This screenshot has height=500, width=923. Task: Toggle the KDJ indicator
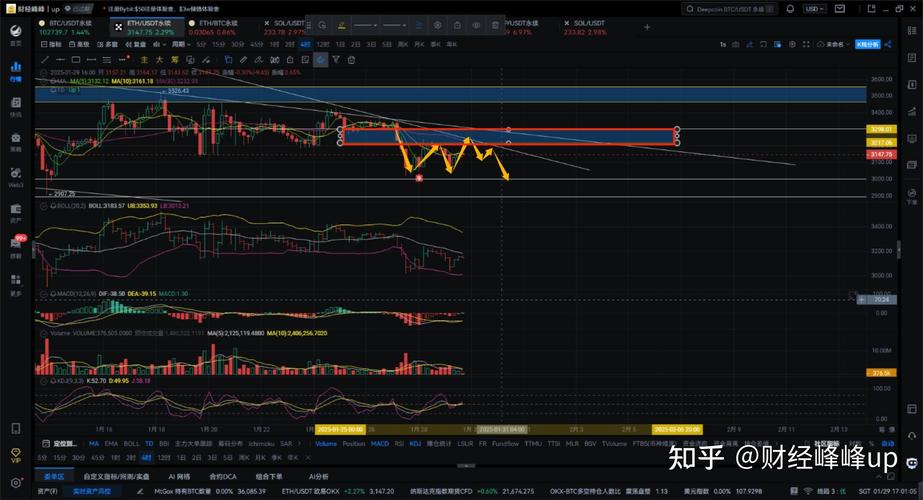coord(415,443)
